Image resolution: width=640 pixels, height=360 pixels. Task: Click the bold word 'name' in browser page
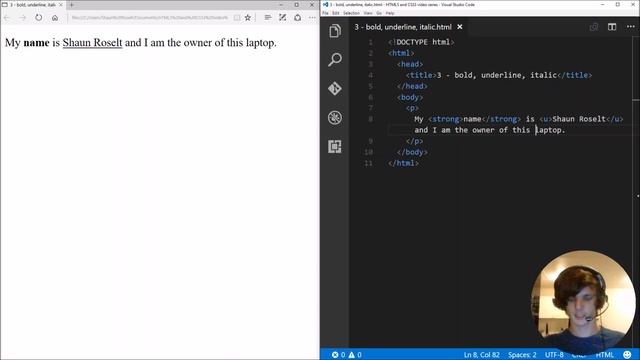tap(36, 42)
